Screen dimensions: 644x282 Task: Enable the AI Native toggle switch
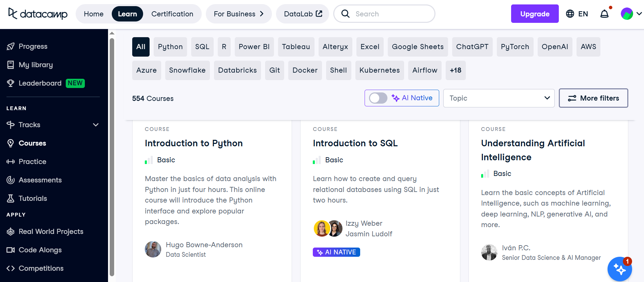click(x=378, y=98)
